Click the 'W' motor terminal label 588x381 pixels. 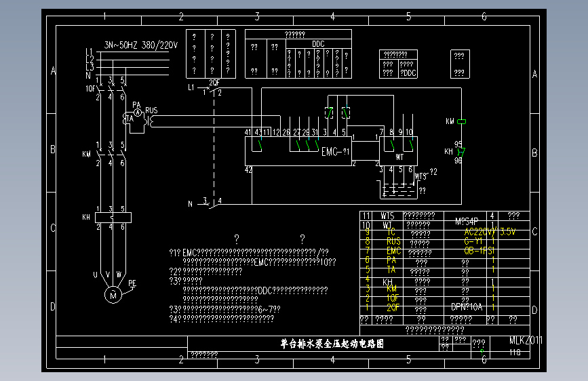pyautogui.click(x=119, y=274)
